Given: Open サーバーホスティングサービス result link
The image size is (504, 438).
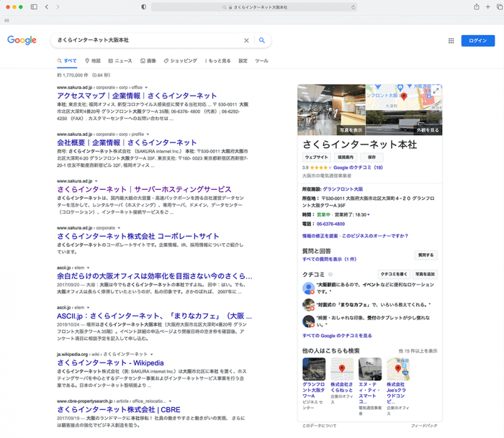Looking at the screenshot, I should pos(144,189).
